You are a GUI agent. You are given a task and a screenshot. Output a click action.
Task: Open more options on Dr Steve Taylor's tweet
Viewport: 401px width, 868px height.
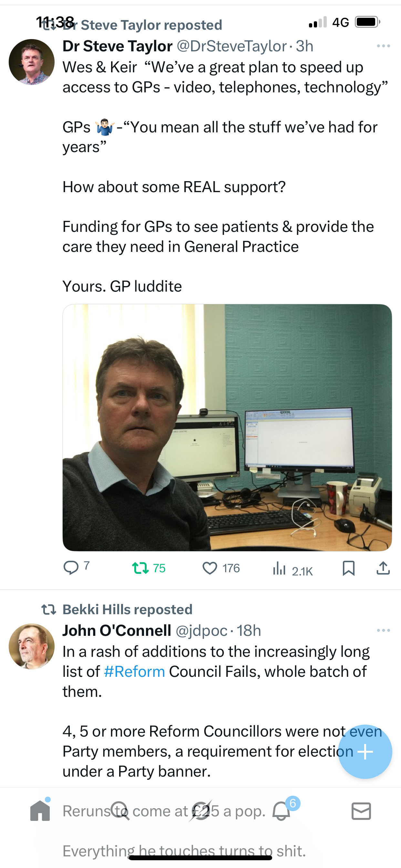[384, 46]
